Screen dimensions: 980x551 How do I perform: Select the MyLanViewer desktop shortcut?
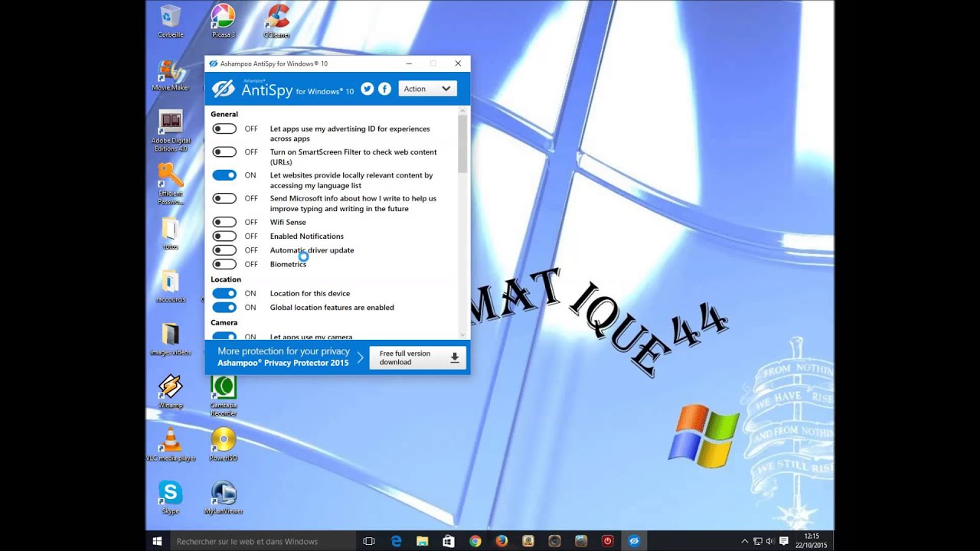pos(223,497)
